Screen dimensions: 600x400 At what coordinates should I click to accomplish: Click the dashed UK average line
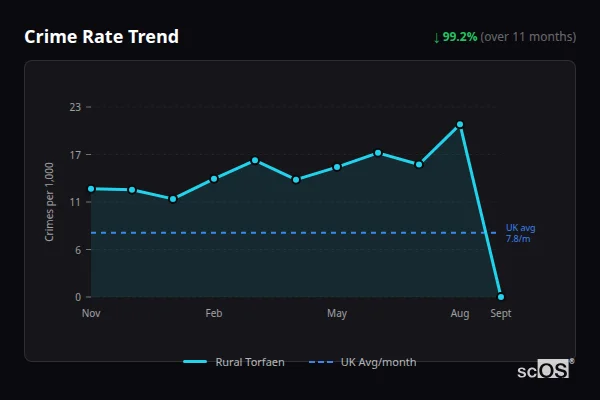click(x=293, y=233)
